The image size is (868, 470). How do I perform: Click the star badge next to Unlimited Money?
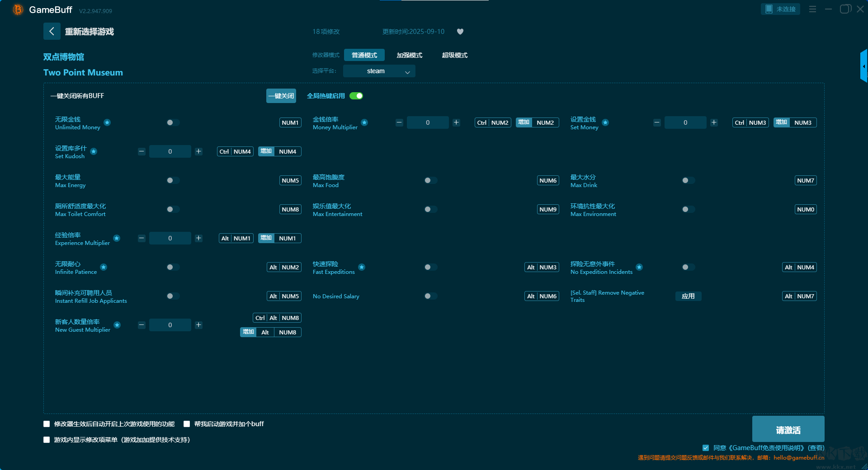(107, 122)
